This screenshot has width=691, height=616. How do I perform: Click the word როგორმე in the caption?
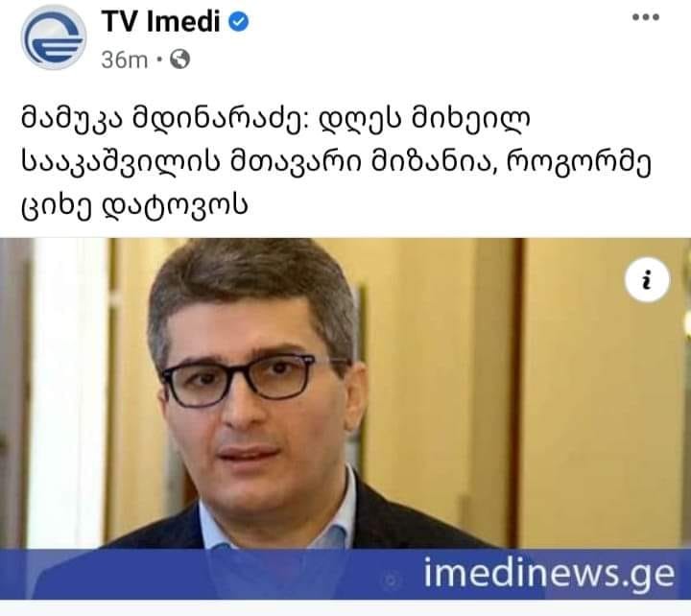pyautogui.click(x=580, y=162)
